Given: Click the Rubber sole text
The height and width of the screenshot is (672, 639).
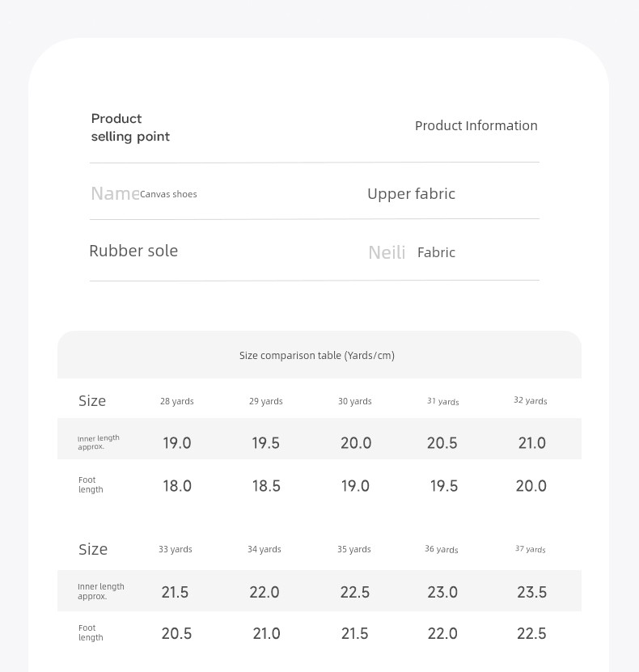Looking at the screenshot, I should [133, 251].
